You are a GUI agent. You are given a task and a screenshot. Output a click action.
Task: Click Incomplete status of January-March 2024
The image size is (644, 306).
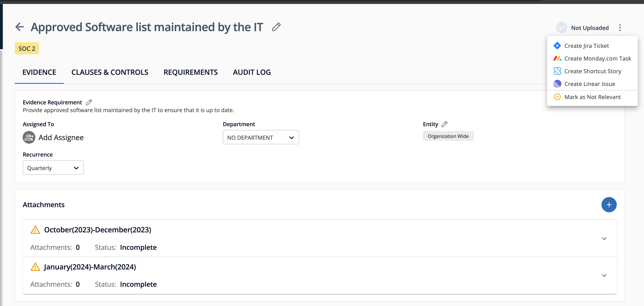pos(138,284)
